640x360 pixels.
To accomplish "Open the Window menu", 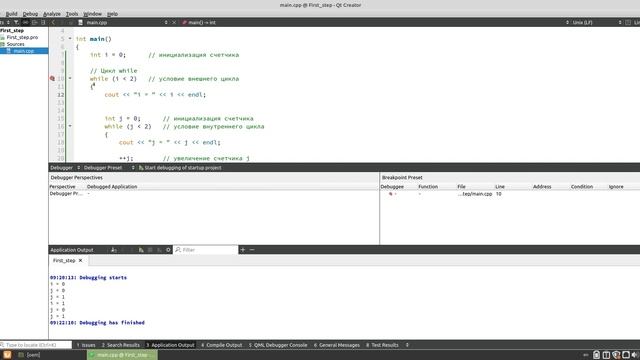I will tap(93, 14).
